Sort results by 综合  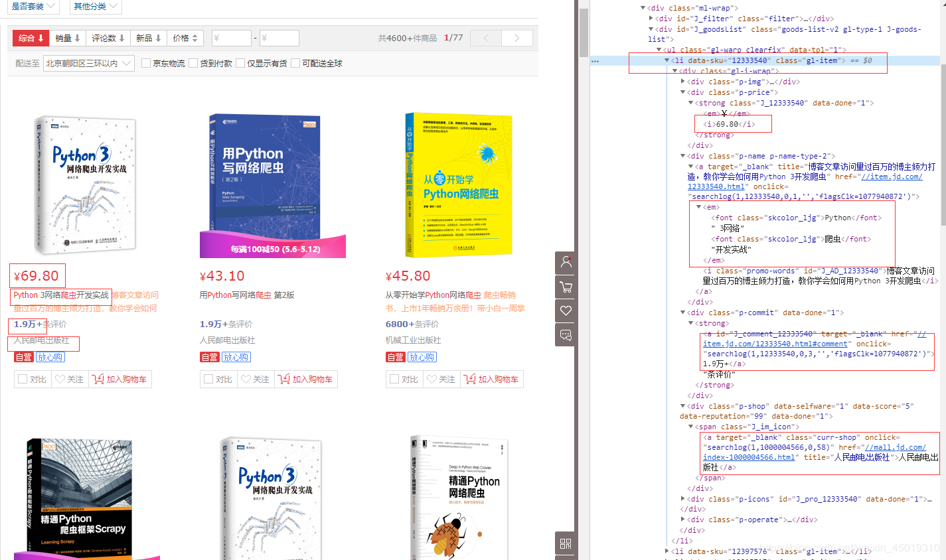31,38
